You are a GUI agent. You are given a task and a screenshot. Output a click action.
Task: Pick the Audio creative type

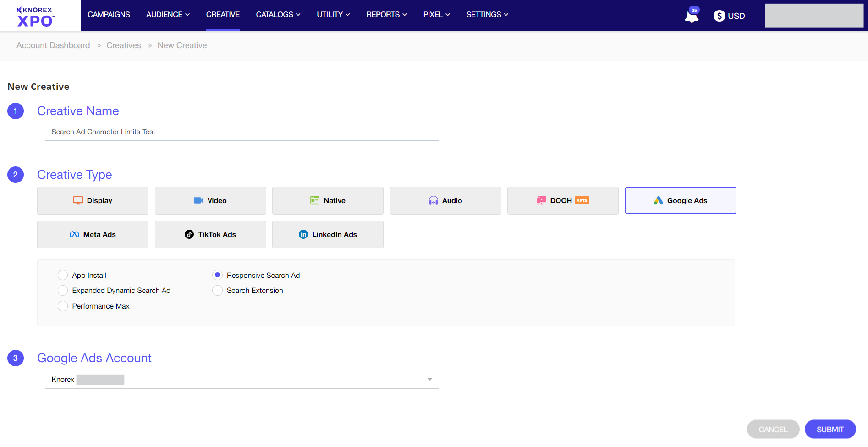coord(445,200)
